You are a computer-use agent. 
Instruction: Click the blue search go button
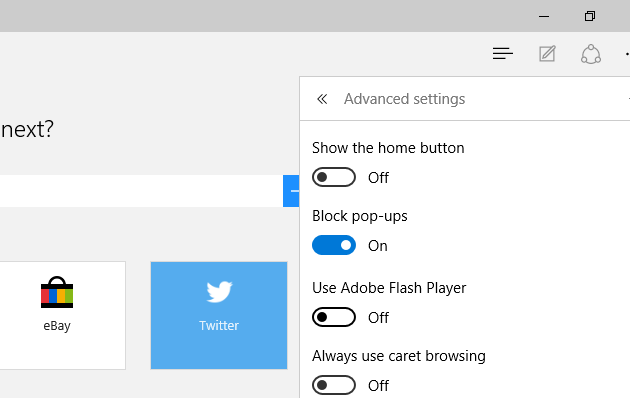(291, 191)
